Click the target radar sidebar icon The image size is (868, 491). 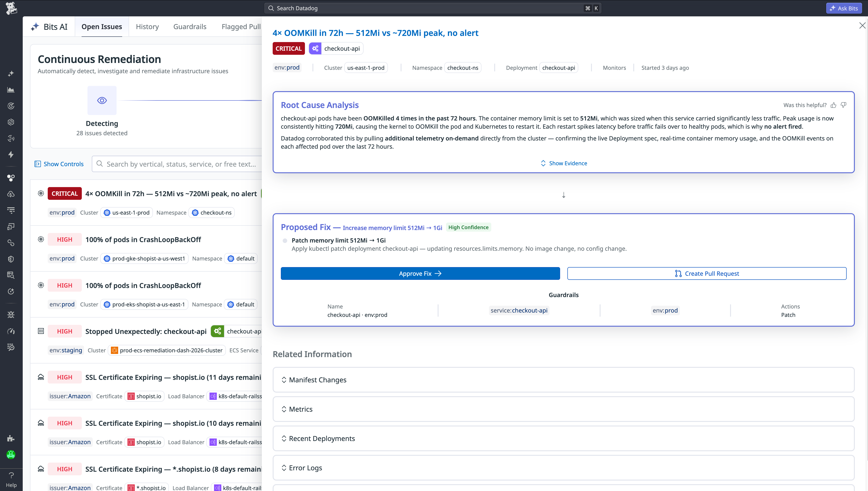click(11, 106)
